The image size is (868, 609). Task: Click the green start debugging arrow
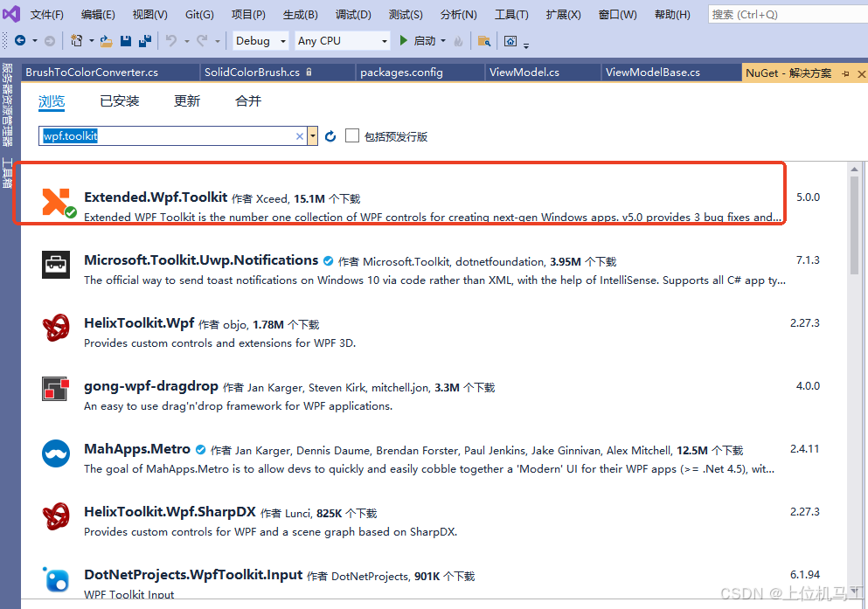[x=404, y=40]
